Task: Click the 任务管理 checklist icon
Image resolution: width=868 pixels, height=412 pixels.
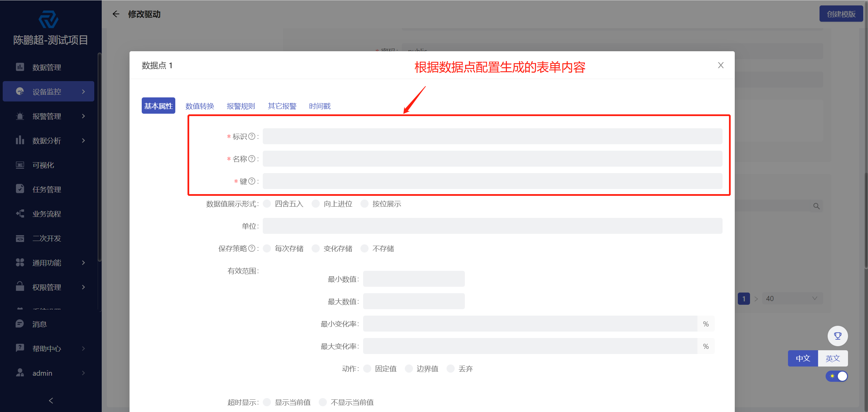Action: 20,189
